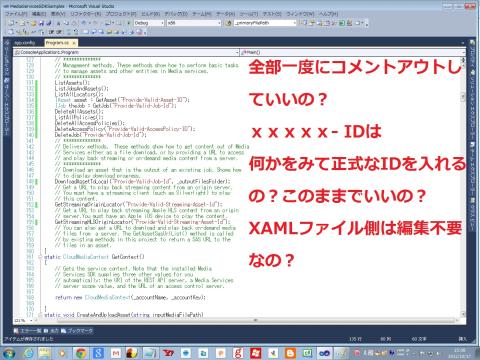This screenshot has width=480, height=360.
Task: Open the エラー一覧 panel tab
Action: coord(28,331)
